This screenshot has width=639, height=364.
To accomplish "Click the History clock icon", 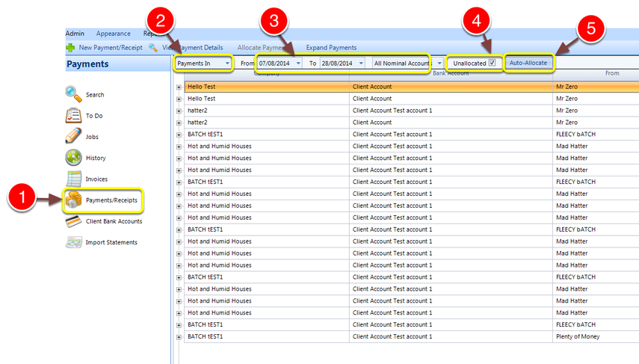I will click(73, 158).
